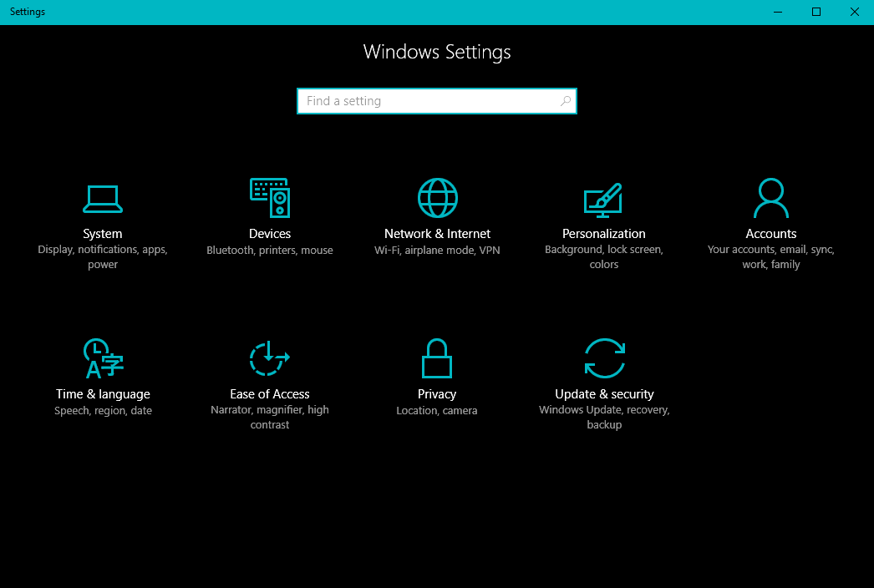Click the magnifier search icon

pos(565,101)
